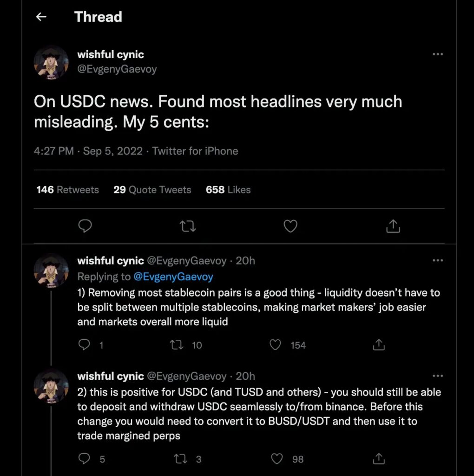Reply to the 'positive for USDC' tweet
Viewport: 474px width, 476px height.
[x=84, y=459]
